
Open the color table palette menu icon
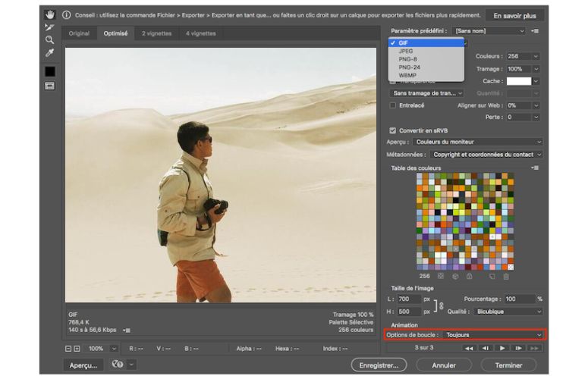coord(535,168)
